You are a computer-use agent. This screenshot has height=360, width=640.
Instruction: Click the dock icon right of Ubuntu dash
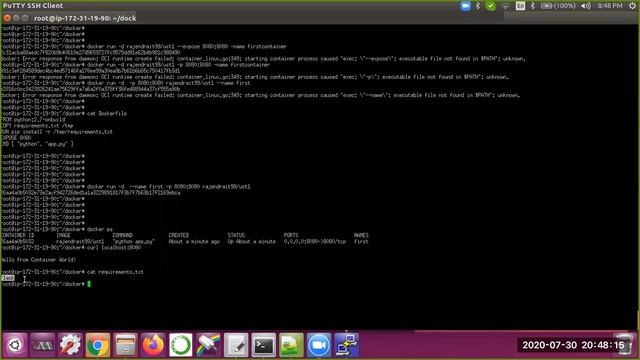[42, 345]
